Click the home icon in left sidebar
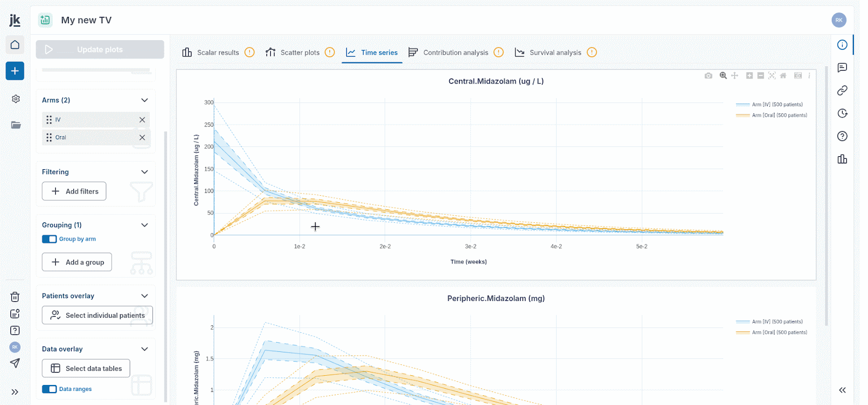Screen dimensions: 868x405 [x=15, y=44]
